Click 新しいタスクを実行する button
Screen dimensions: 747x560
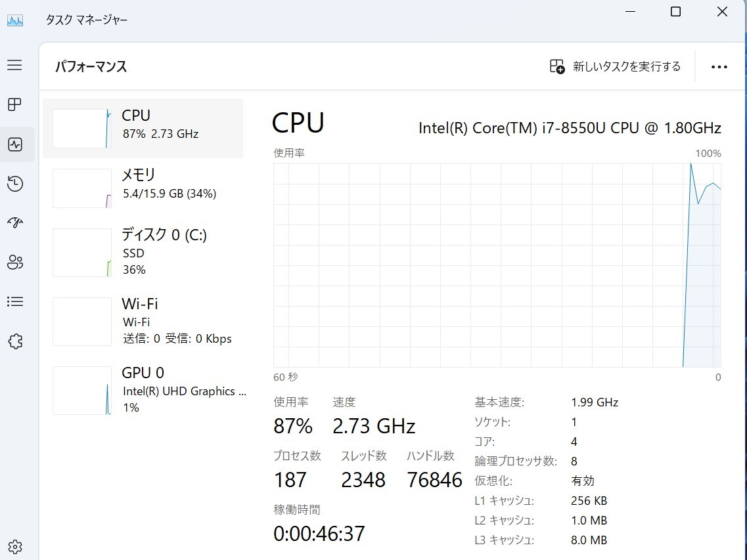(615, 66)
